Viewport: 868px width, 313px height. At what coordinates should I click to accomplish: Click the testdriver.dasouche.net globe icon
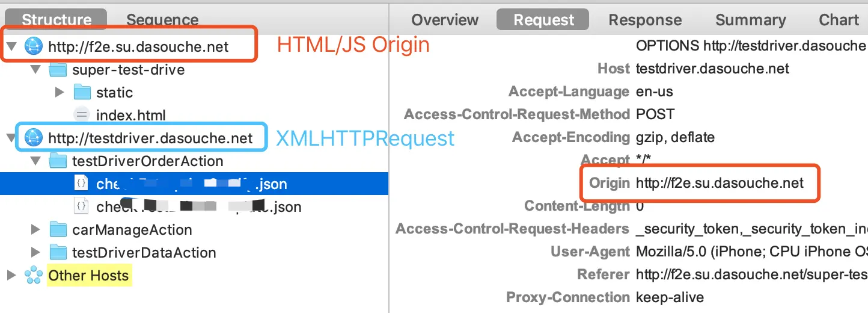(x=34, y=138)
